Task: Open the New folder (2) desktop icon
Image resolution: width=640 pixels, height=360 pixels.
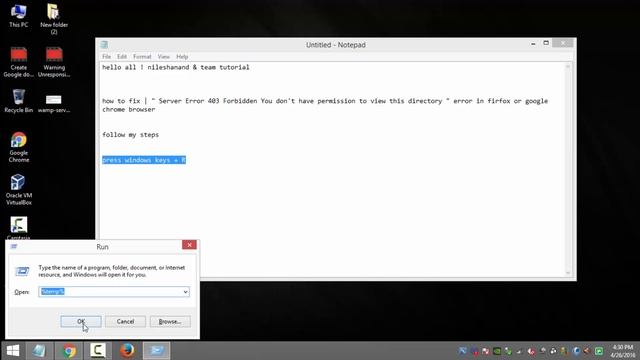Action: pyautogui.click(x=54, y=19)
